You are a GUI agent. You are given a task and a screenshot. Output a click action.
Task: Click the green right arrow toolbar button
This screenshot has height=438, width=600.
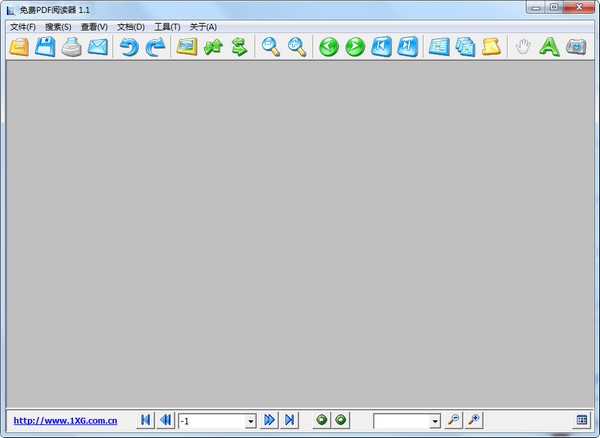point(355,46)
